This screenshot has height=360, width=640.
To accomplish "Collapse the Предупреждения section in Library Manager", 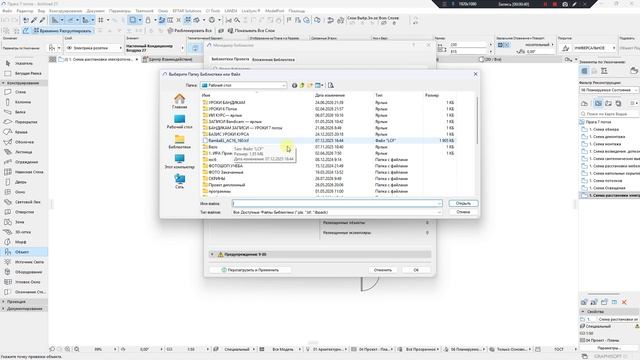I will pos(212,254).
